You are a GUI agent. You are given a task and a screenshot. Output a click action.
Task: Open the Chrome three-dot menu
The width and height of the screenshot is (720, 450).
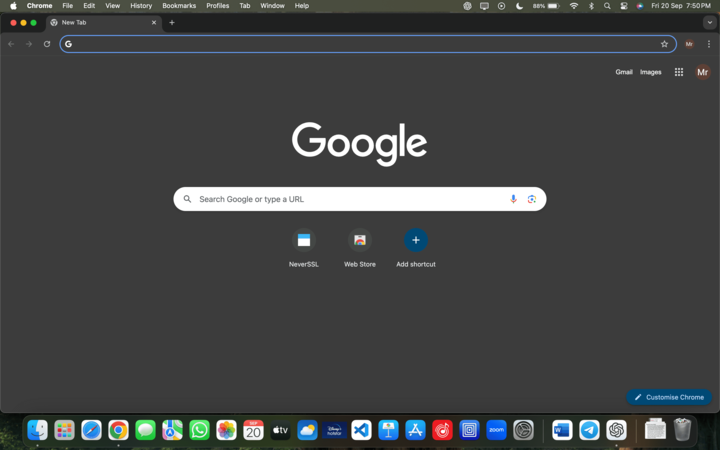[x=709, y=44]
